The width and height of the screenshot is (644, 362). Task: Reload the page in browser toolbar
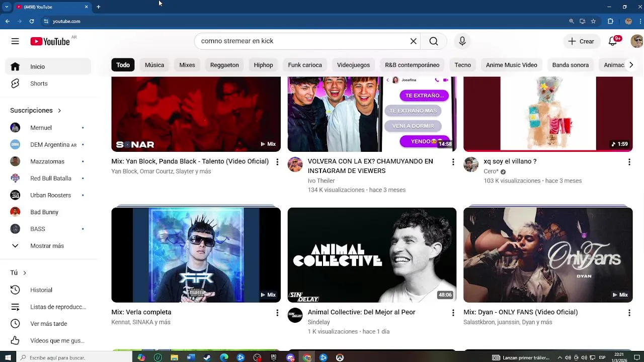32,21
